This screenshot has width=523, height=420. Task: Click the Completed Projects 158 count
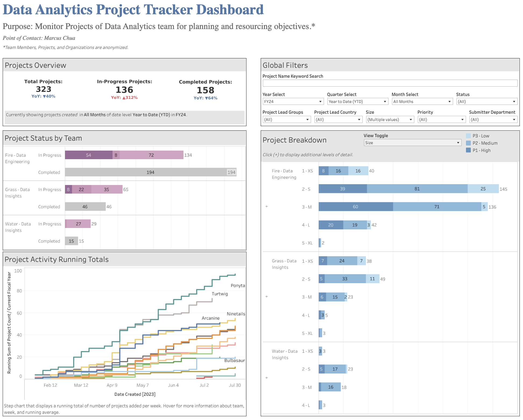pos(205,90)
